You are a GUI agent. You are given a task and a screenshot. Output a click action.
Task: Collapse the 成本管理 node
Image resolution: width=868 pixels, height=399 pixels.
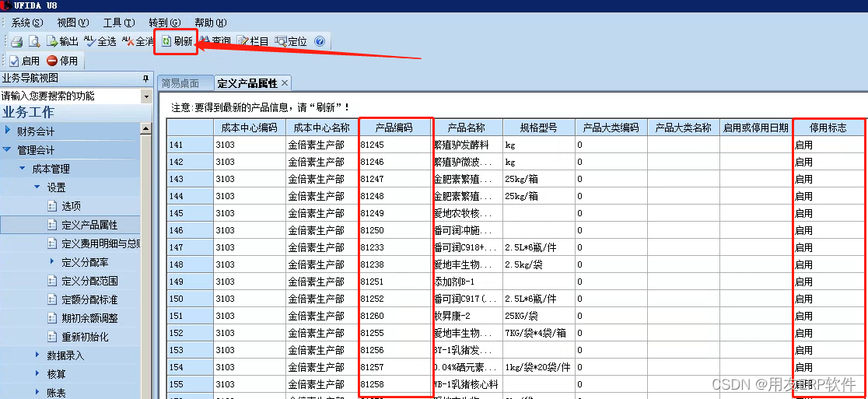coord(23,168)
